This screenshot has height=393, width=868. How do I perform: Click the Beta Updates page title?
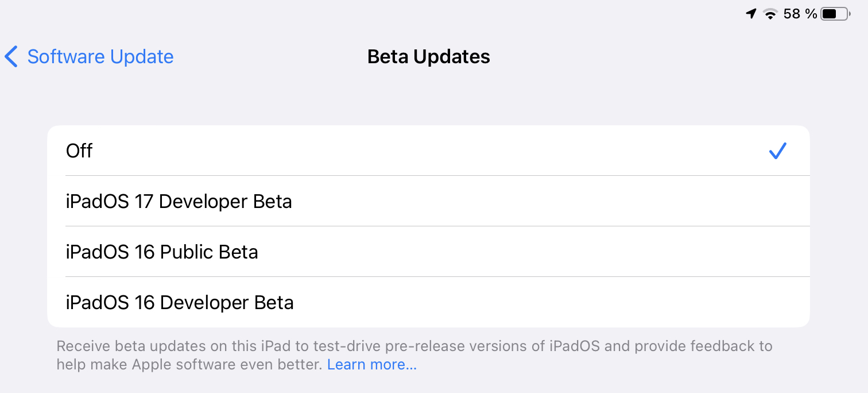coord(428,57)
